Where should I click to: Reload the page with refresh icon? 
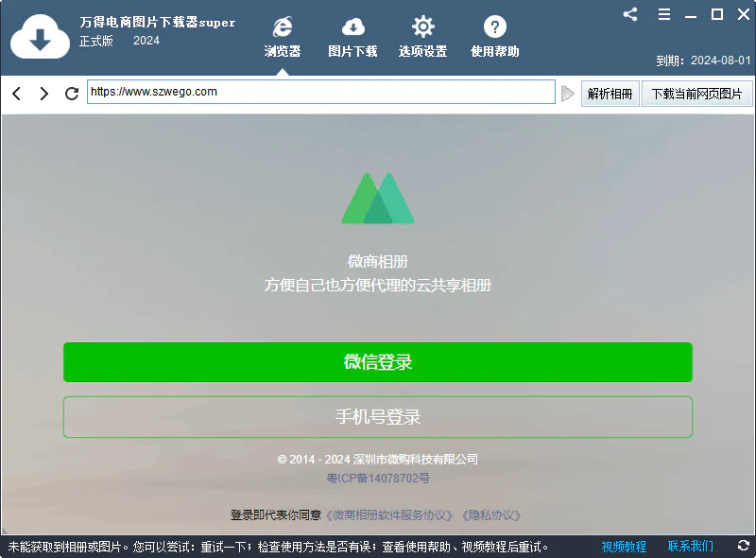click(72, 94)
